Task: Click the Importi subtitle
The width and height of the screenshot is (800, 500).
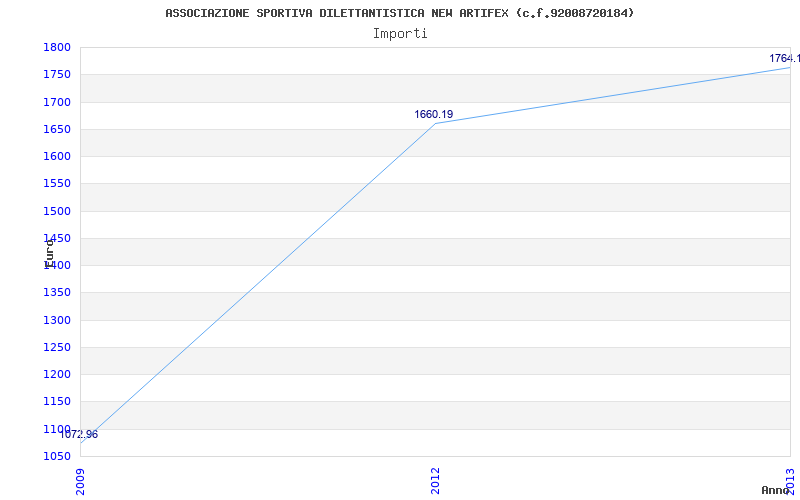Action: [400, 34]
